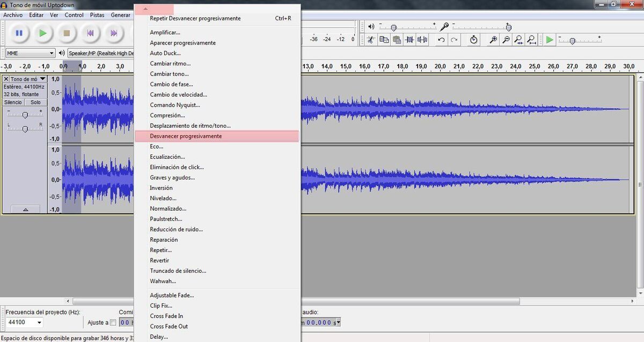Click the playback volume slider handle
The width and height of the screenshot is (644, 342).
pyautogui.click(x=393, y=27)
